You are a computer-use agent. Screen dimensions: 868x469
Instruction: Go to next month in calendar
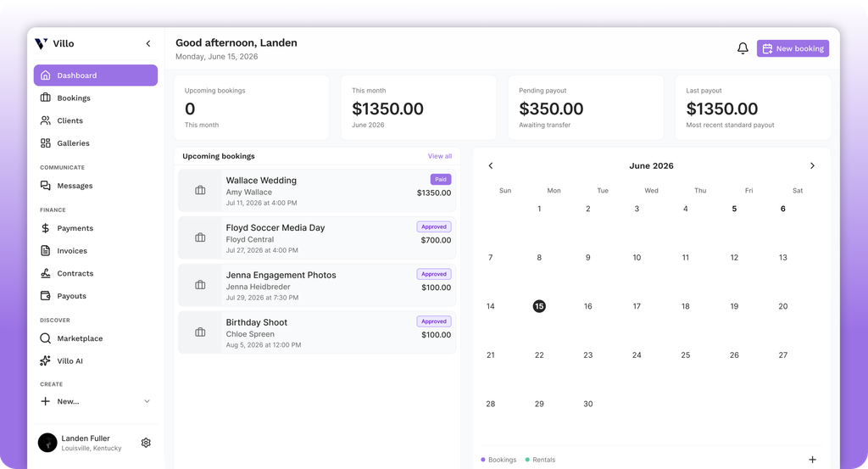pyautogui.click(x=812, y=165)
